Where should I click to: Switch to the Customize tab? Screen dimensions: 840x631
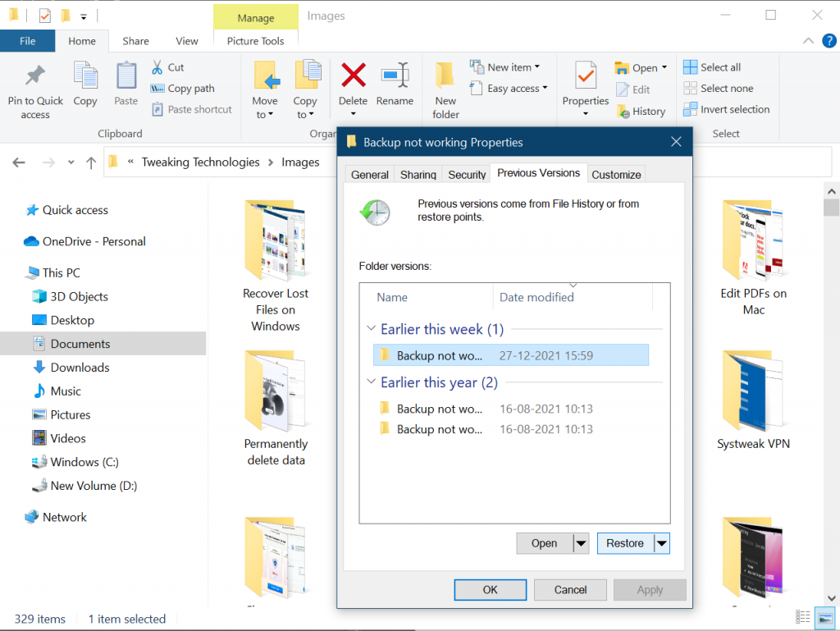pos(616,174)
